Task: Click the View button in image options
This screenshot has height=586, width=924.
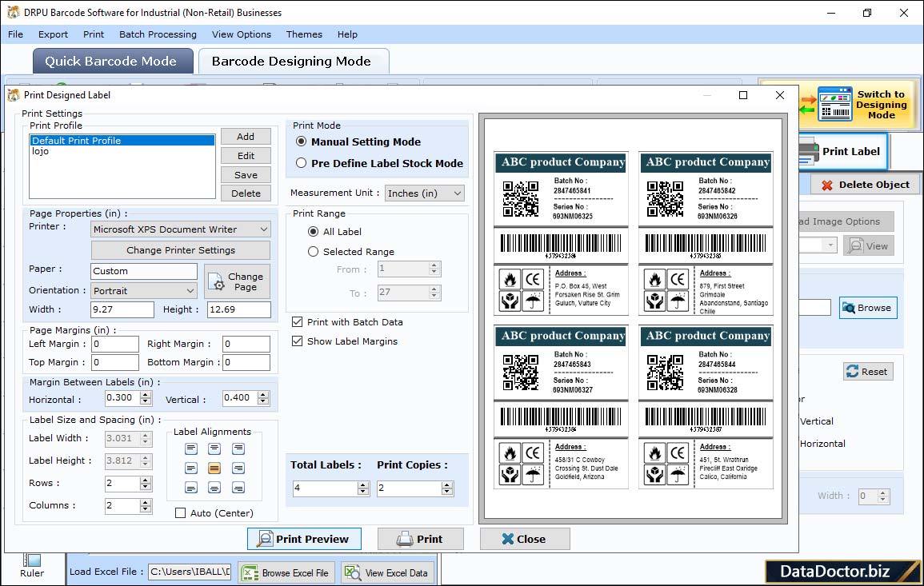Action: [868, 245]
